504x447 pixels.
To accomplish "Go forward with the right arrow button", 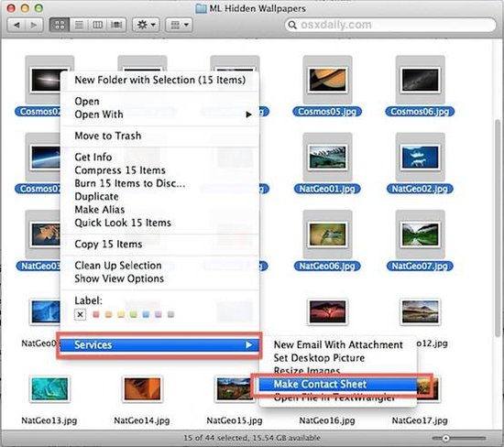I will 34,25.
